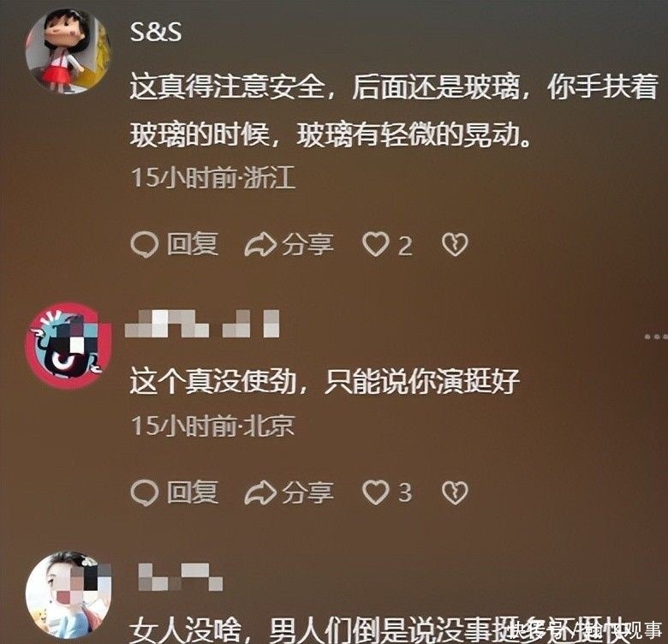Click the S&S username
This screenshot has width=668, height=644.
[156, 32]
